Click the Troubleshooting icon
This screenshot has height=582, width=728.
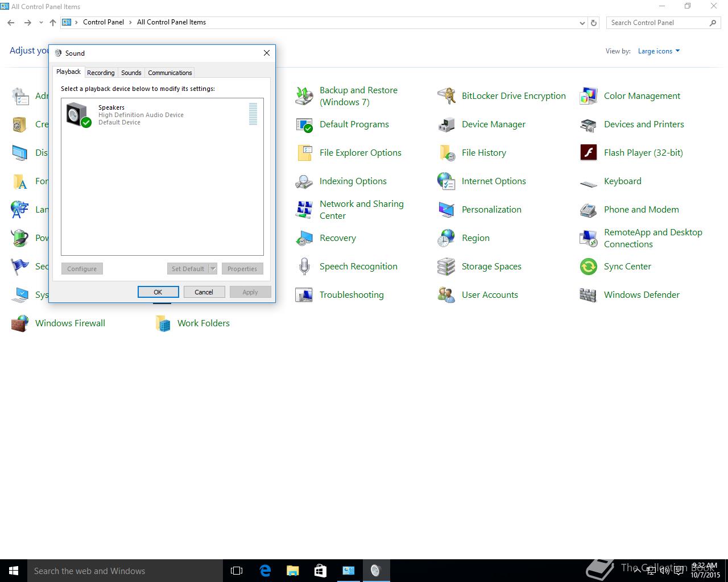[304, 295]
